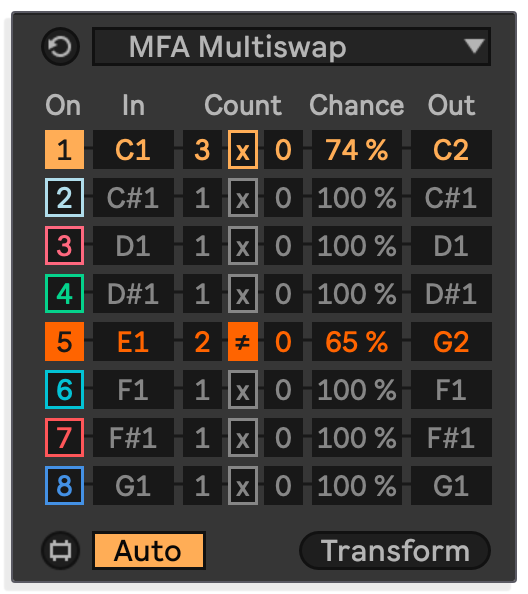Toggle the Auto button
528x594 pixels.
148,550
